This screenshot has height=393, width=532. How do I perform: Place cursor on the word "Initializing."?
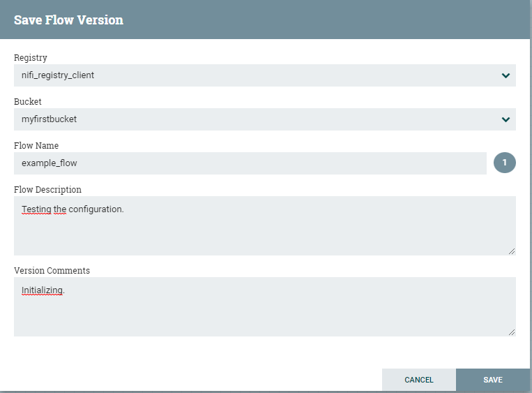[x=43, y=290]
